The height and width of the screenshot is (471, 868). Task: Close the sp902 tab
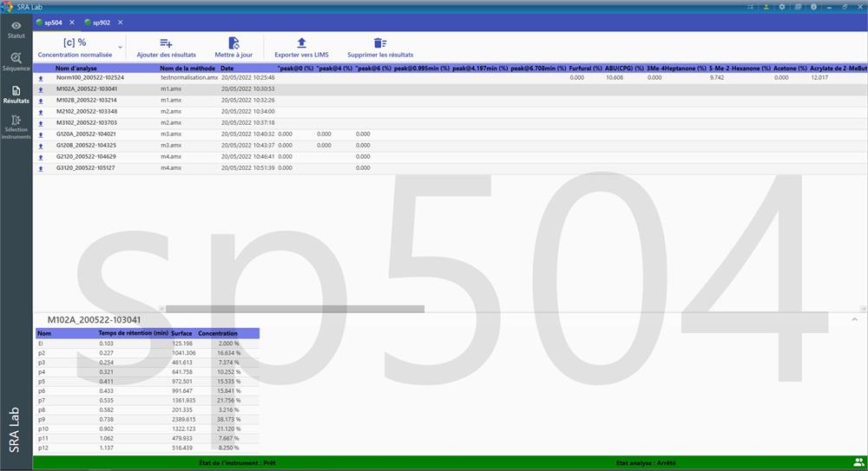(121, 22)
